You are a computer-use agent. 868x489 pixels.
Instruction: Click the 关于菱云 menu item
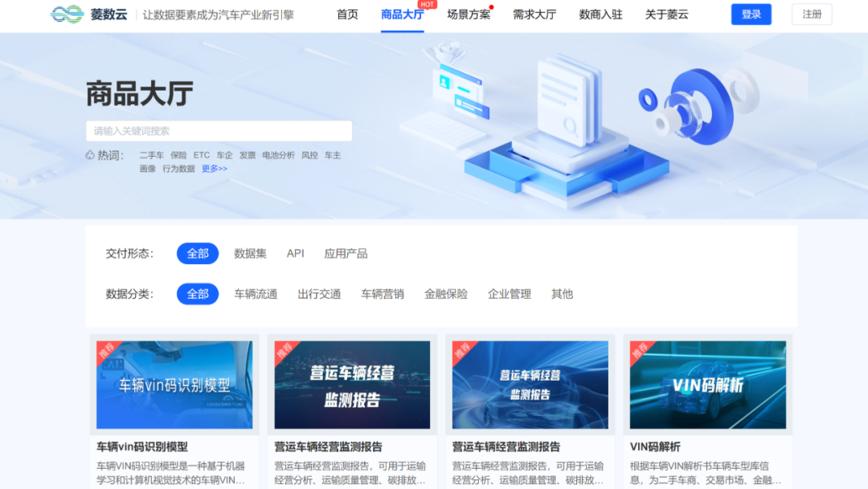[666, 14]
